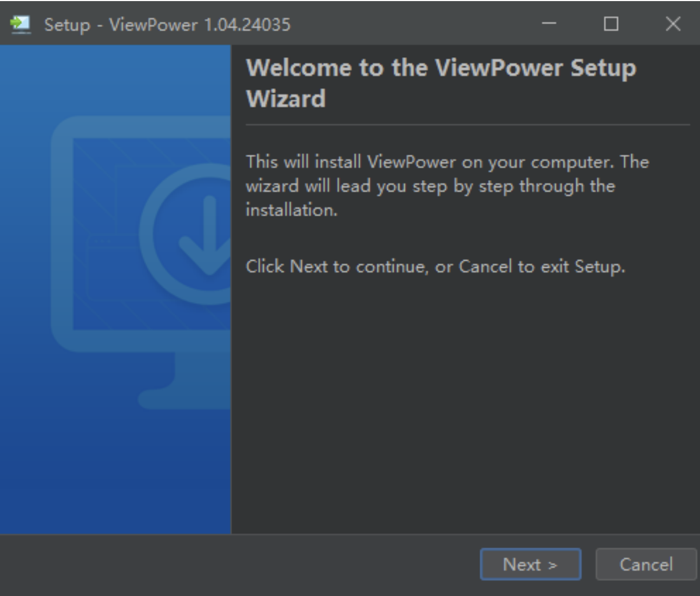
Task: Click the lower blue area of side banner
Action: pyautogui.click(x=115, y=476)
